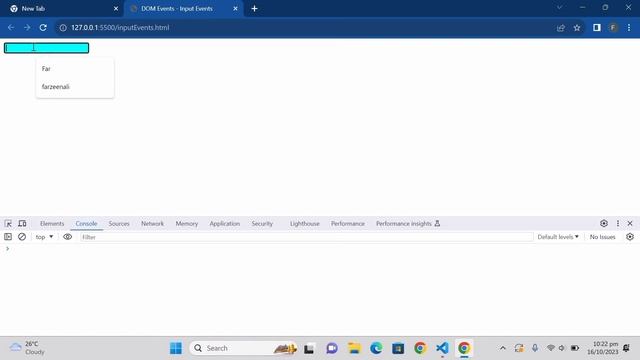The width and height of the screenshot is (640, 360).
Task: Open the 'top' JavaScript context dropdown
Action: [x=44, y=237]
